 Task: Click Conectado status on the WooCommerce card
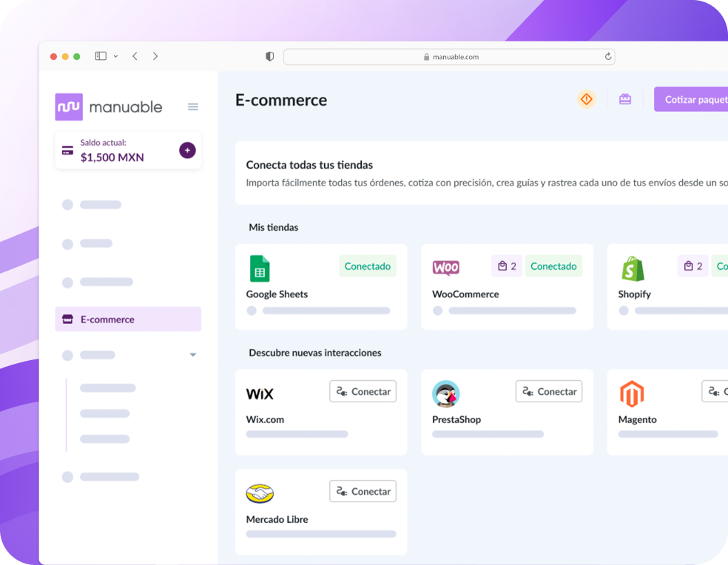click(x=554, y=266)
